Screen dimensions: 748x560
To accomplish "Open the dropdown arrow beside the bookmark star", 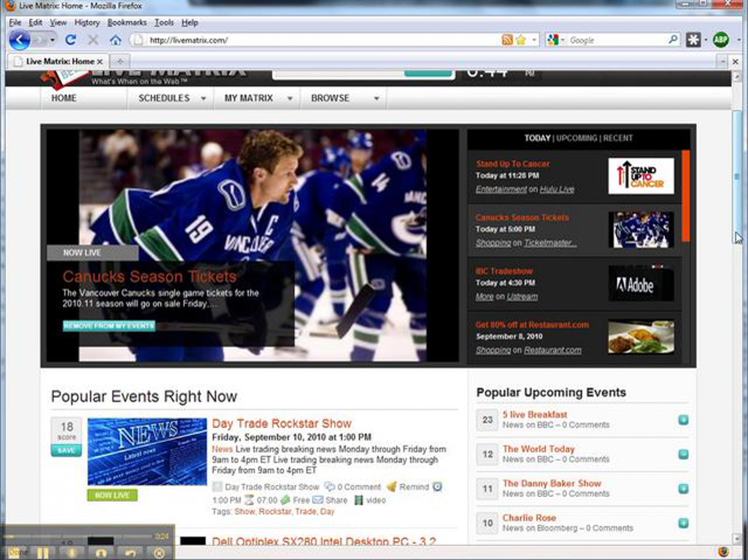I will [x=534, y=40].
